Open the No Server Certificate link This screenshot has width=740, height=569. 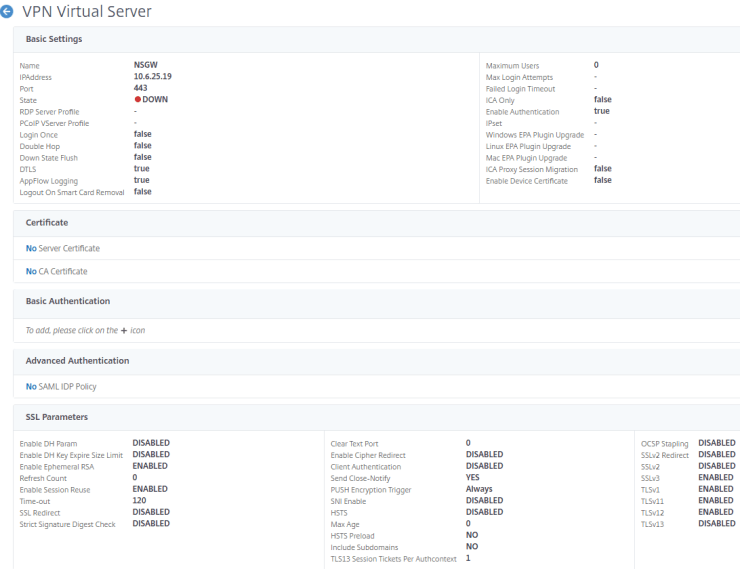tap(62, 248)
